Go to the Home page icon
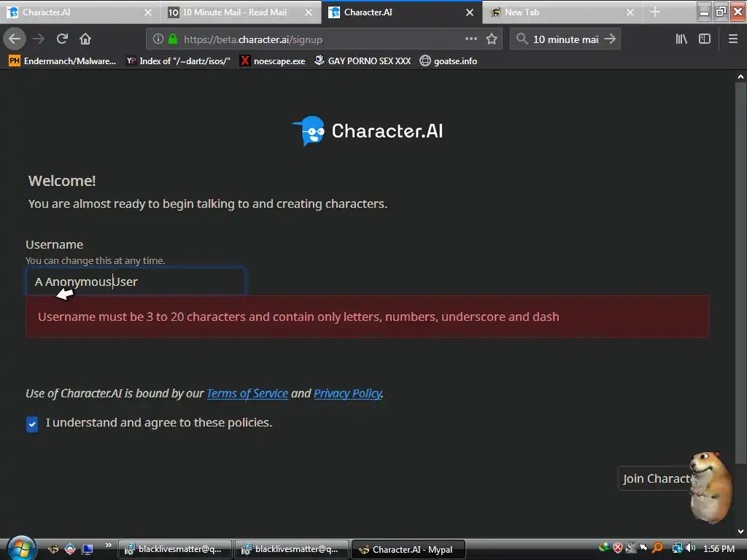The height and width of the screenshot is (560, 747). [85, 39]
